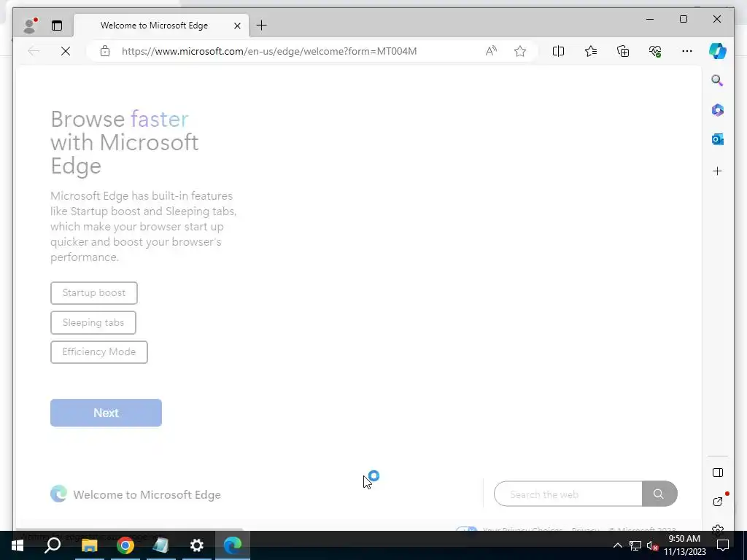
Task: Open the Favorites list
Action: [x=591, y=51]
